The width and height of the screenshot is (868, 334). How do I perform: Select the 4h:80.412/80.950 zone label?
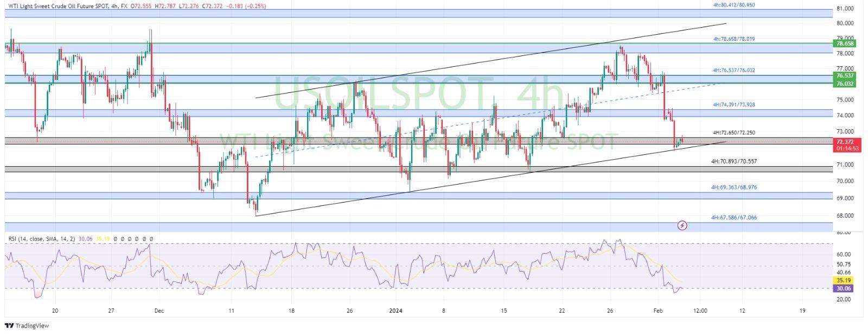coord(734,4)
